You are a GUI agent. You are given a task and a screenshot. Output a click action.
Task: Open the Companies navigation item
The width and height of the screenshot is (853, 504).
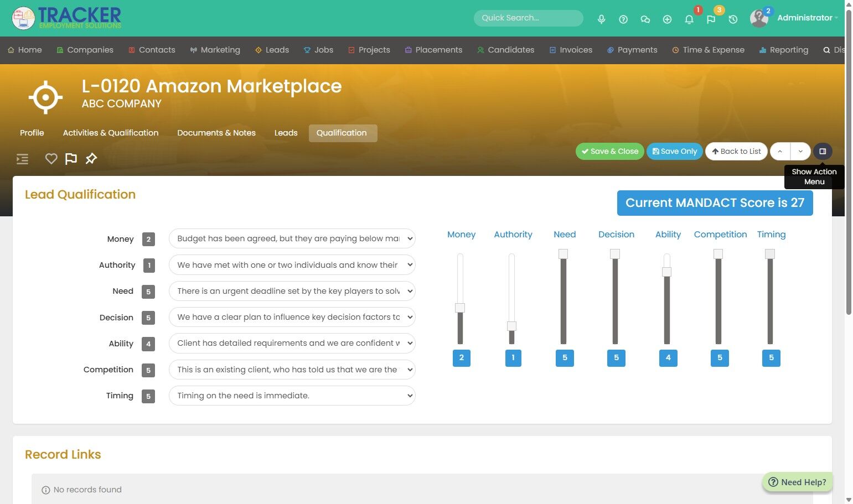85,50
